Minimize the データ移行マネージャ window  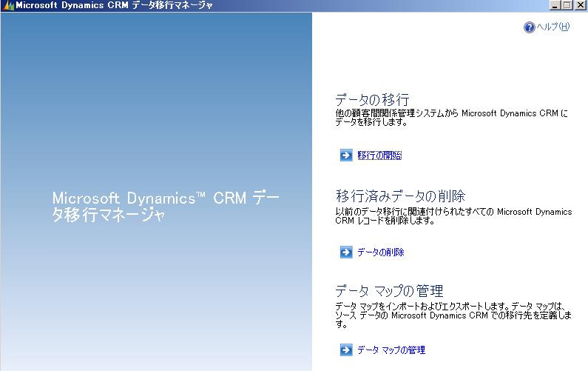pyautogui.click(x=555, y=5)
